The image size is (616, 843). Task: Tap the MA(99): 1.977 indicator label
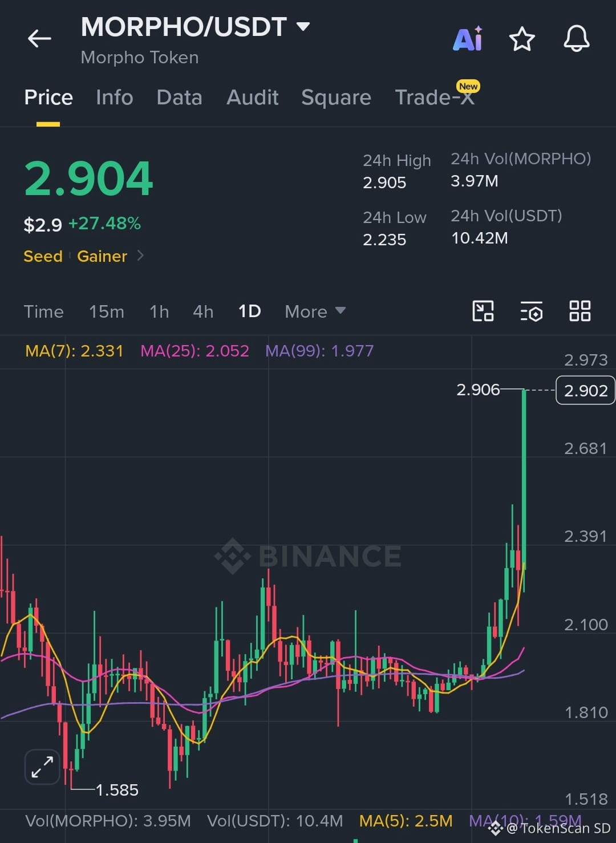coord(319,351)
